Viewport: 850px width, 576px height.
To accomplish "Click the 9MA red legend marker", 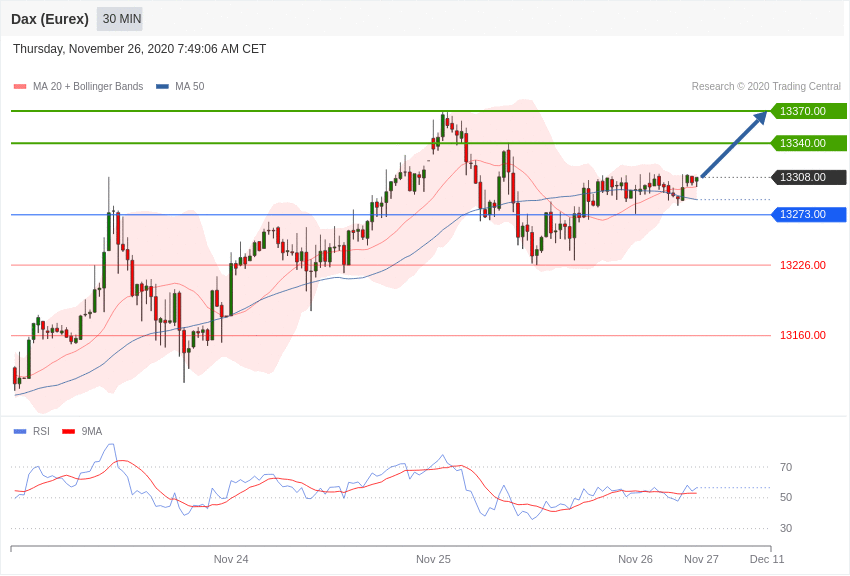I will (x=68, y=431).
